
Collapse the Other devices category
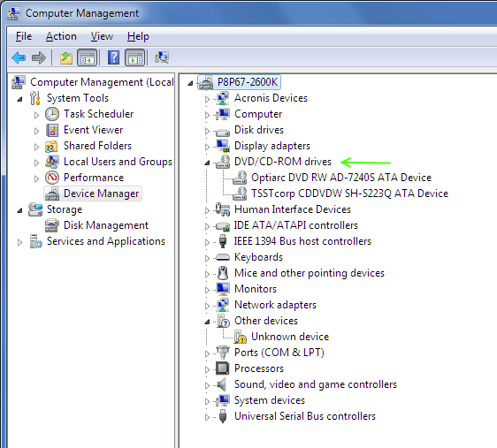coord(207,322)
